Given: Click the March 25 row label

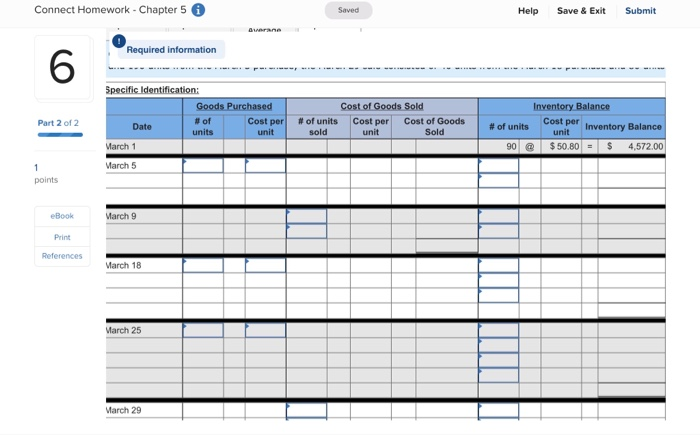Looking at the screenshot, I should [123, 330].
